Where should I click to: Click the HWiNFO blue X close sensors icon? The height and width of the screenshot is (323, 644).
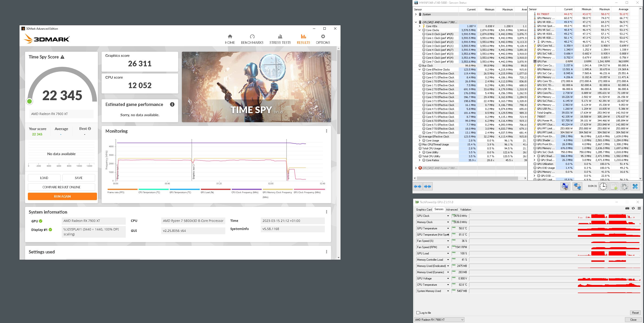(x=635, y=186)
